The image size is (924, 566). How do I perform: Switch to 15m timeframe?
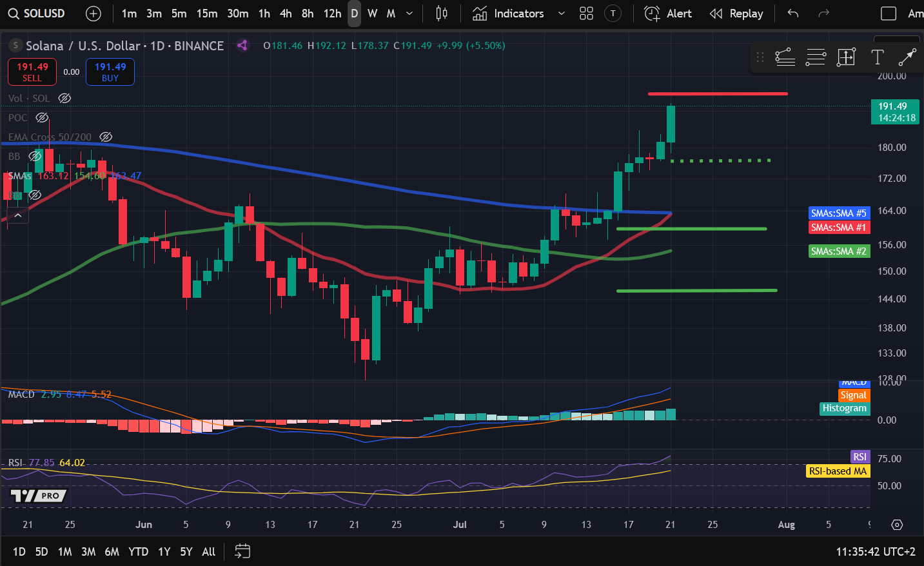[207, 14]
